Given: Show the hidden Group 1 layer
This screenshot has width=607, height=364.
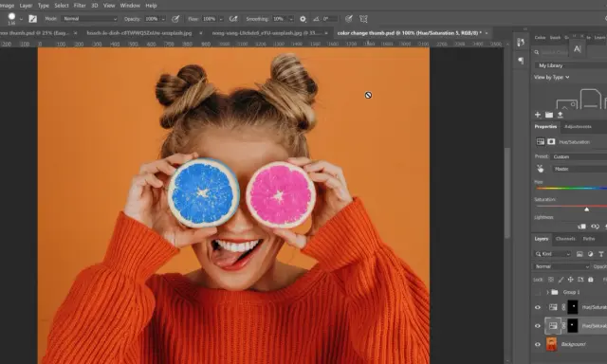Looking at the screenshot, I should point(538,292).
